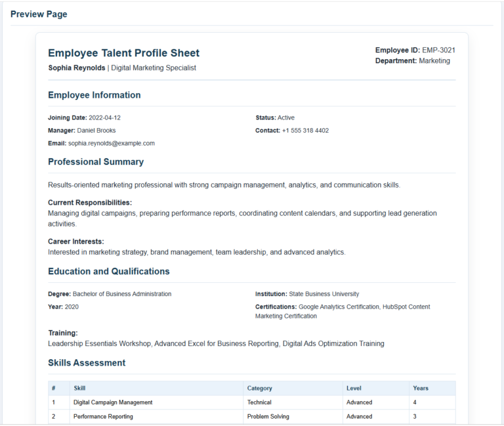Click Digital Marketing Specialist job title
This screenshot has width=504, height=426.
154,68
